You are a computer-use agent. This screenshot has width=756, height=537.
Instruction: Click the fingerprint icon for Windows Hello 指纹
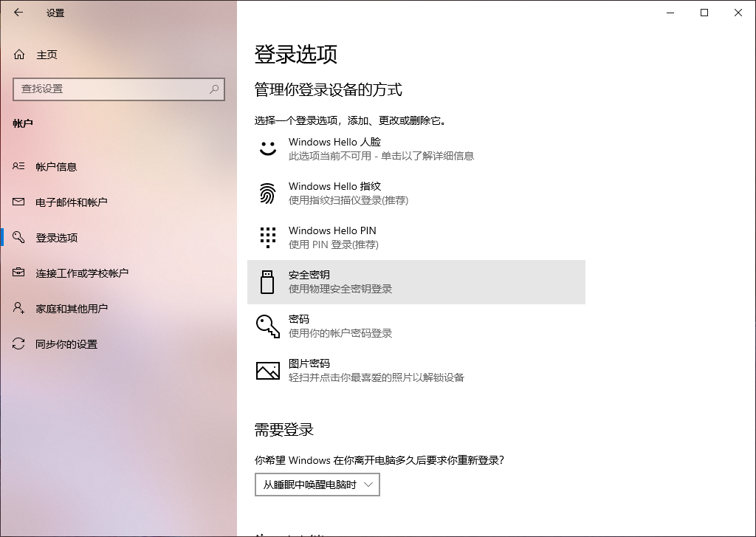pos(267,193)
